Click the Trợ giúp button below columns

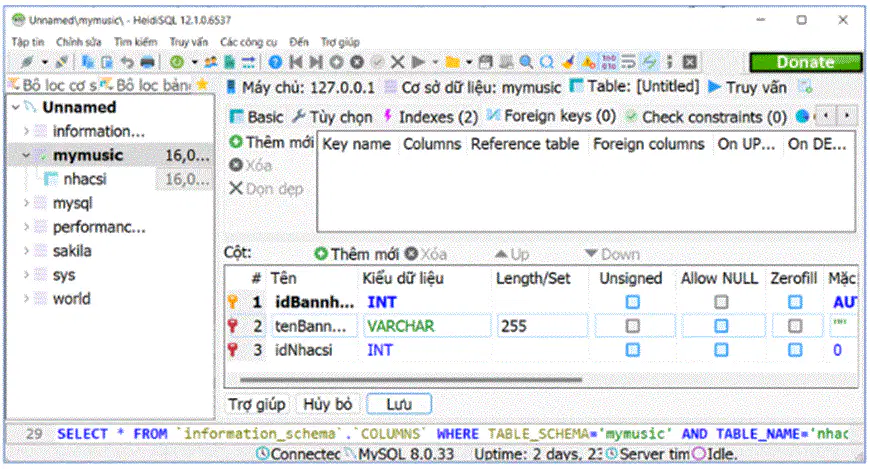[257, 404]
